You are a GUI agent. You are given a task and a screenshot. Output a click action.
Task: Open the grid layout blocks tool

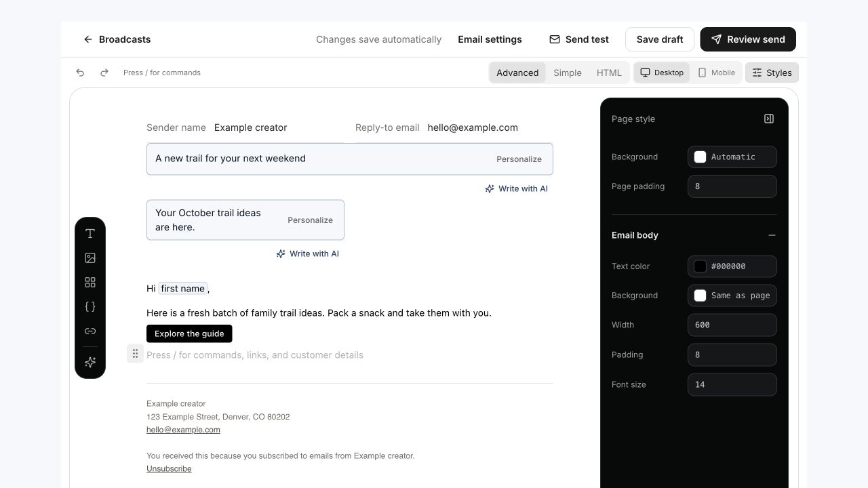tap(90, 283)
